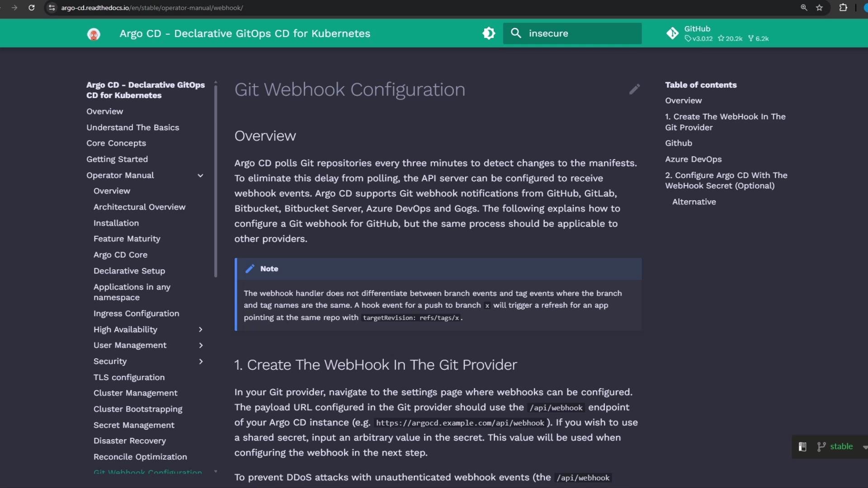Go to Installation page

116,223
